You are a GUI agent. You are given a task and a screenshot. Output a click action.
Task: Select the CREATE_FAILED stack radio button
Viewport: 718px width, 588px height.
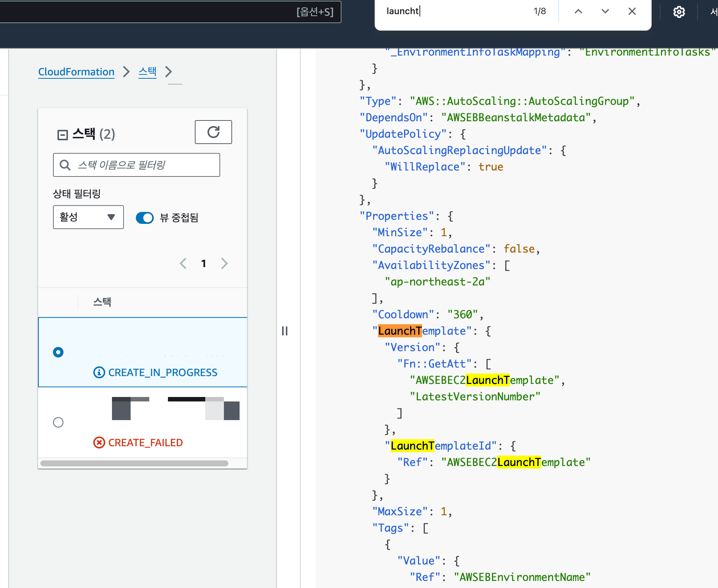[x=58, y=422]
